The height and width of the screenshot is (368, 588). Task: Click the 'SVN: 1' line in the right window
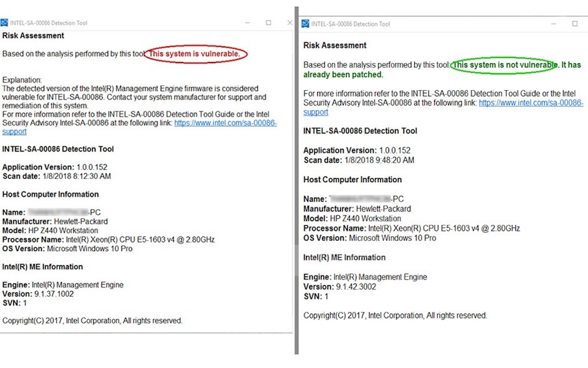pos(316,297)
